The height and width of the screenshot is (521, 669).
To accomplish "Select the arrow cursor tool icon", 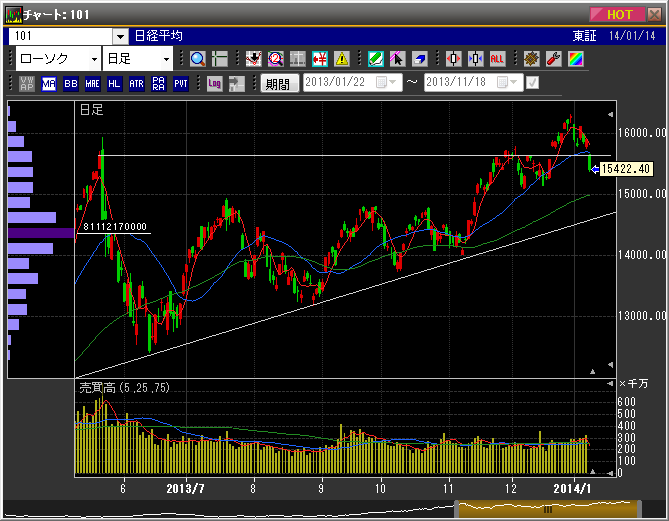I will pos(398,59).
